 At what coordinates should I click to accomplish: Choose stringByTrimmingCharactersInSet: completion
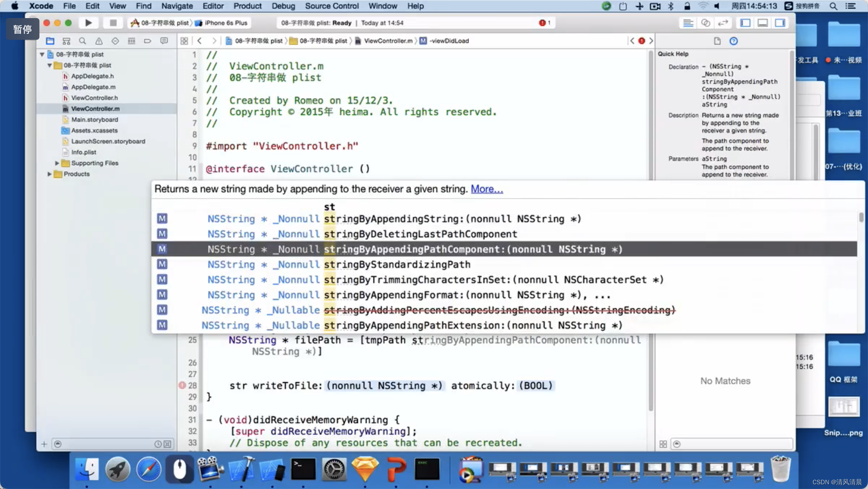[504, 280]
